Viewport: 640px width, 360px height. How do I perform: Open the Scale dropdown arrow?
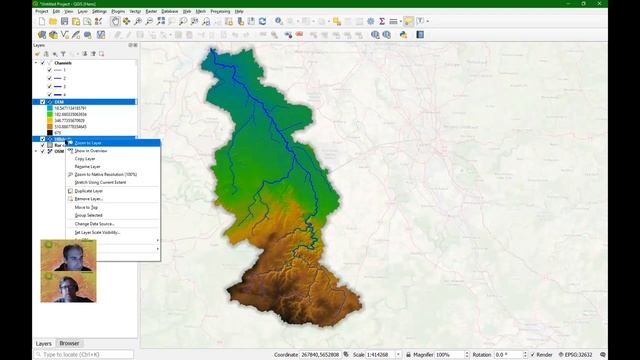pos(398,355)
